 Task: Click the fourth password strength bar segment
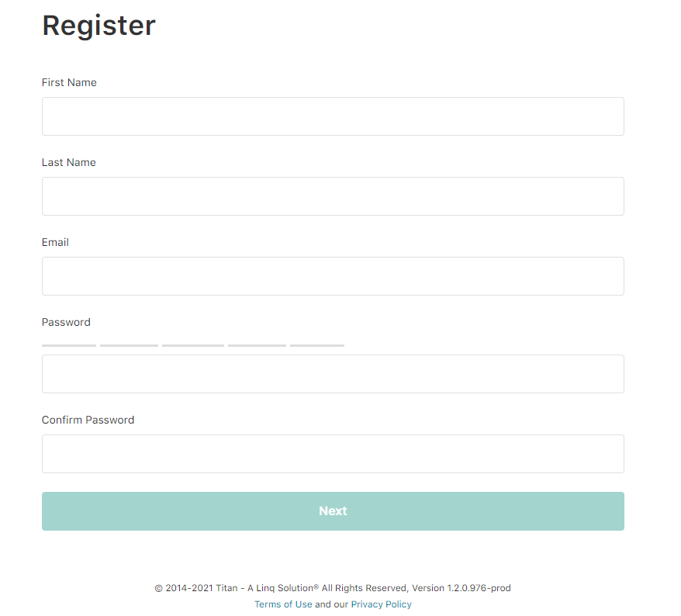(x=257, y=345)
